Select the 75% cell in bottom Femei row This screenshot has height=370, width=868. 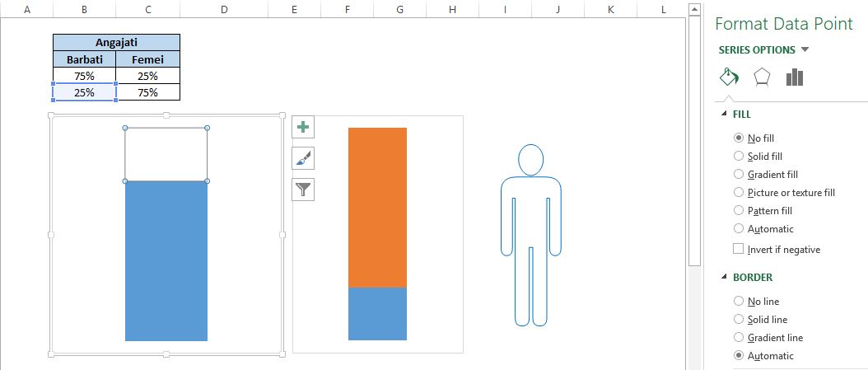coord(147,92)
